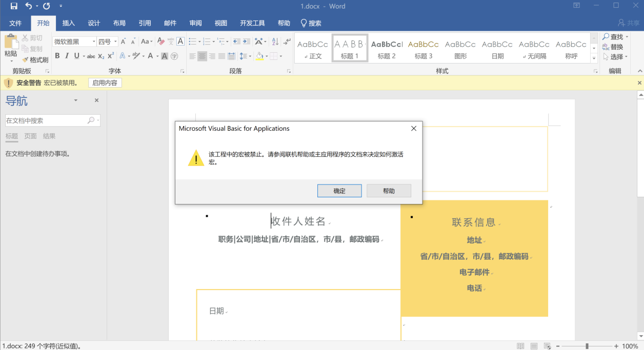Toggle Bold formatting
Viewport: 644px width, 350px height.
coord(57,56)
